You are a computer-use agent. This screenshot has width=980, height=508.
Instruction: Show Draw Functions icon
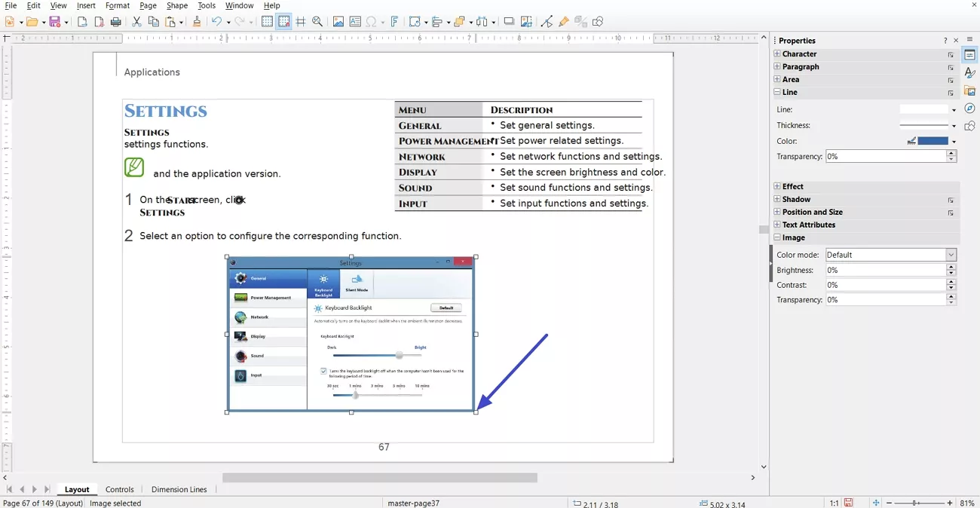pyautogui.click(x=598, y=22)
